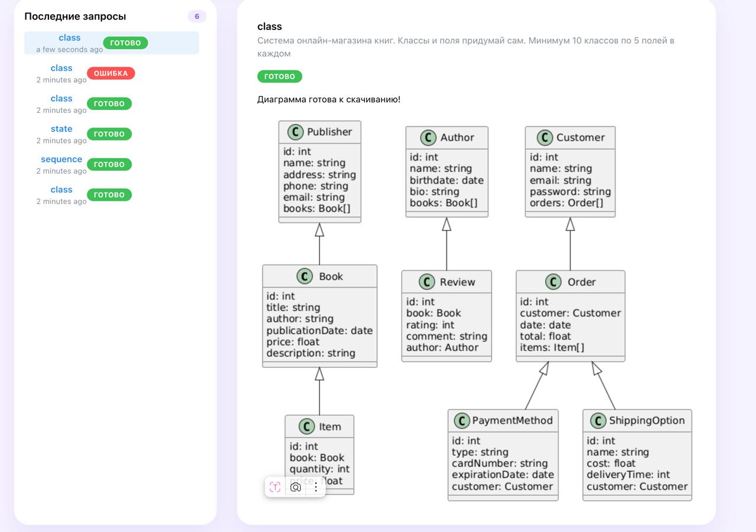Viewport: 756px width, 532px height.
Task: Click the PaymentMethod class circle icon
Action: (462, 420)
